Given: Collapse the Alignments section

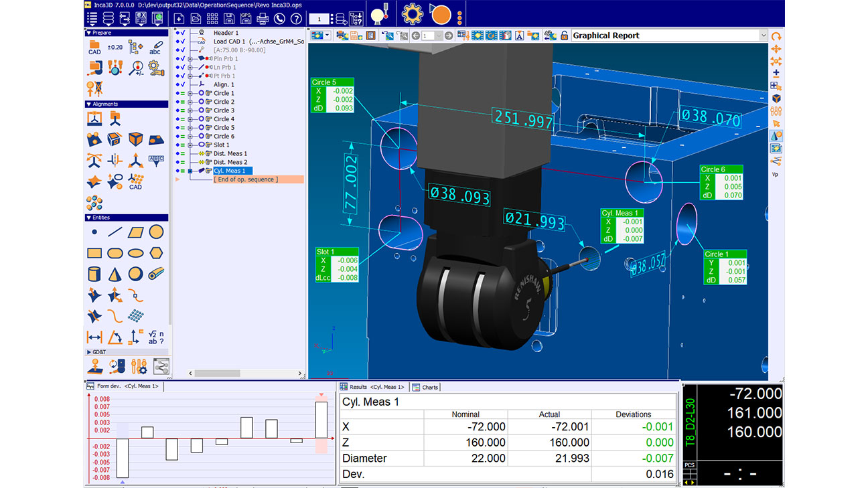Looking at the screenshot, I should coord(89,104).
